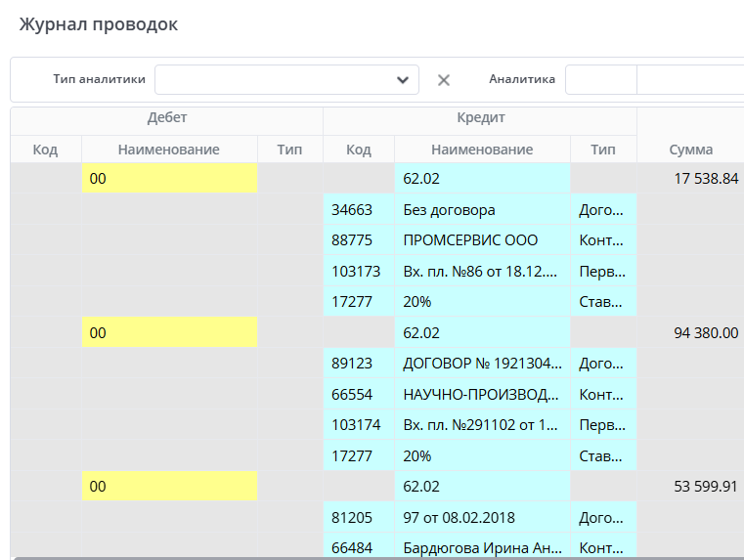
Task: Click the Кредит group header
Action: (480, 117)
